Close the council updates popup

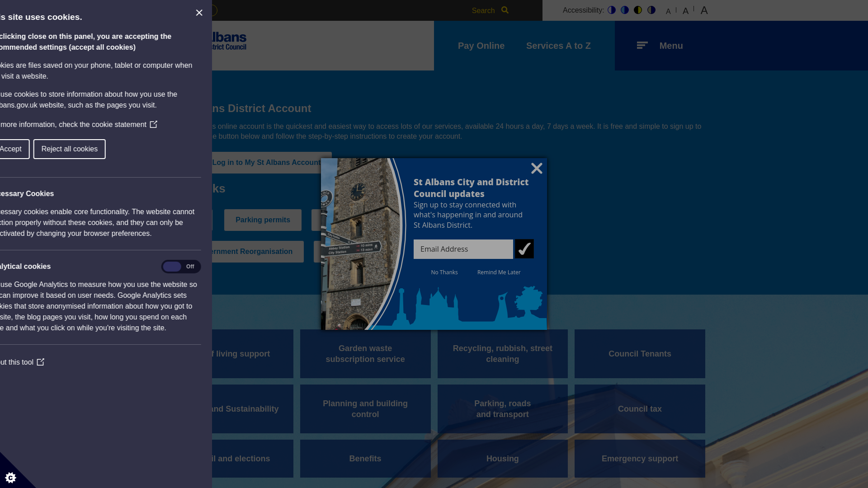click(537, 169)
